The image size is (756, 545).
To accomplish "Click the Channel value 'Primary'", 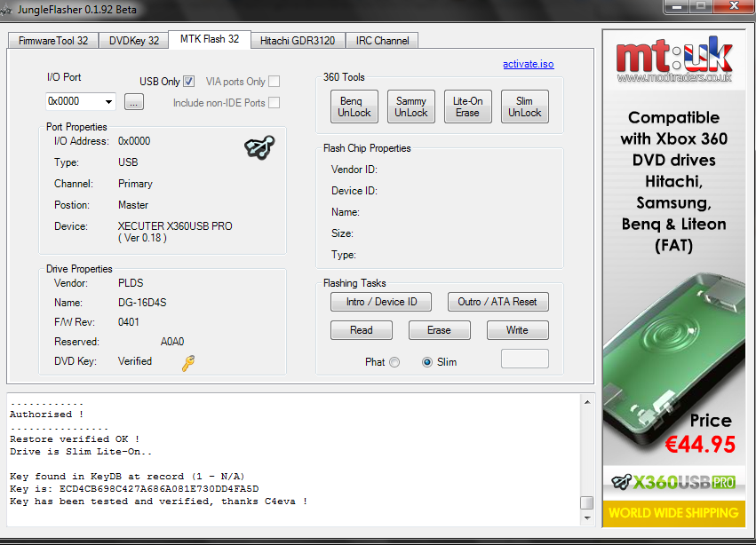I will [x=135, y=184].
